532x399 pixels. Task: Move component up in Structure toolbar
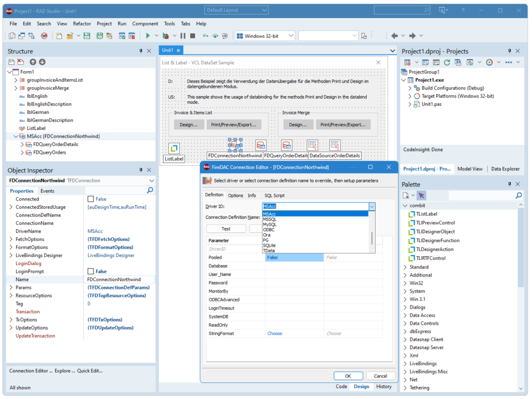(33, 62)
